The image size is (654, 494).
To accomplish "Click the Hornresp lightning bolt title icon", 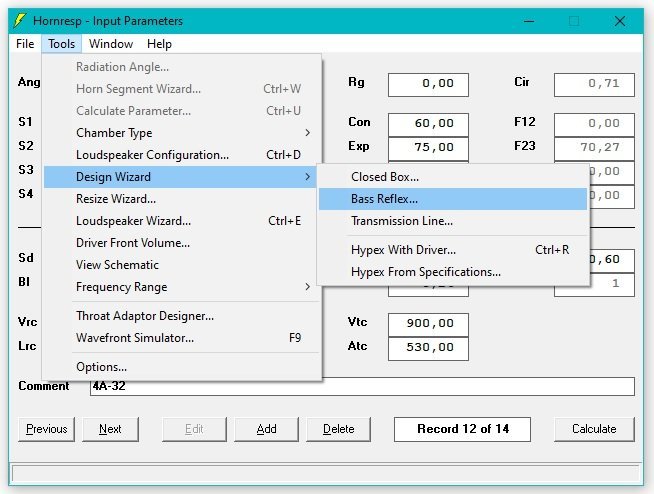I will tap(20, 20).
